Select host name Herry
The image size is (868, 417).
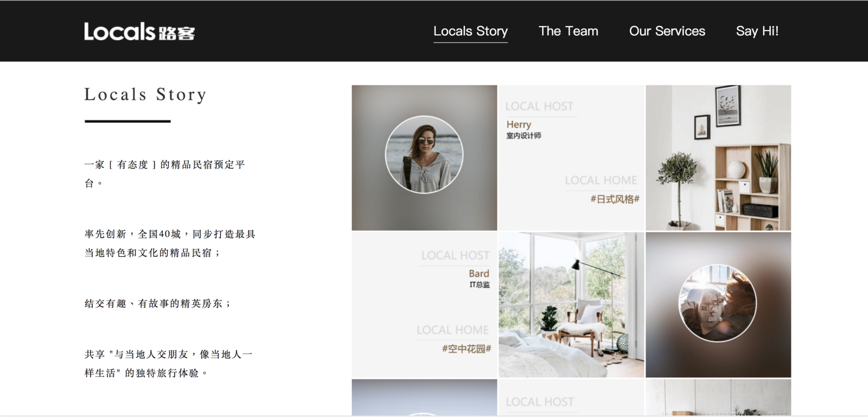[x=519, y=124]
